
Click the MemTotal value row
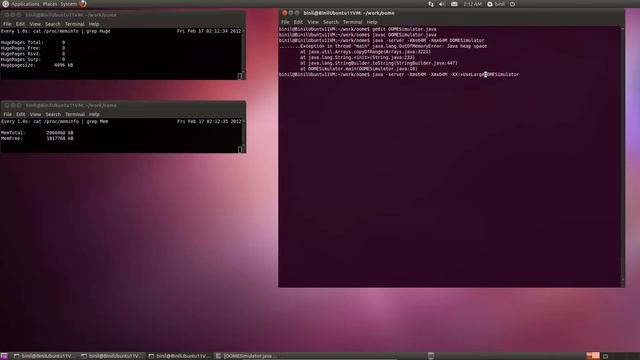(x=37, y=133)
